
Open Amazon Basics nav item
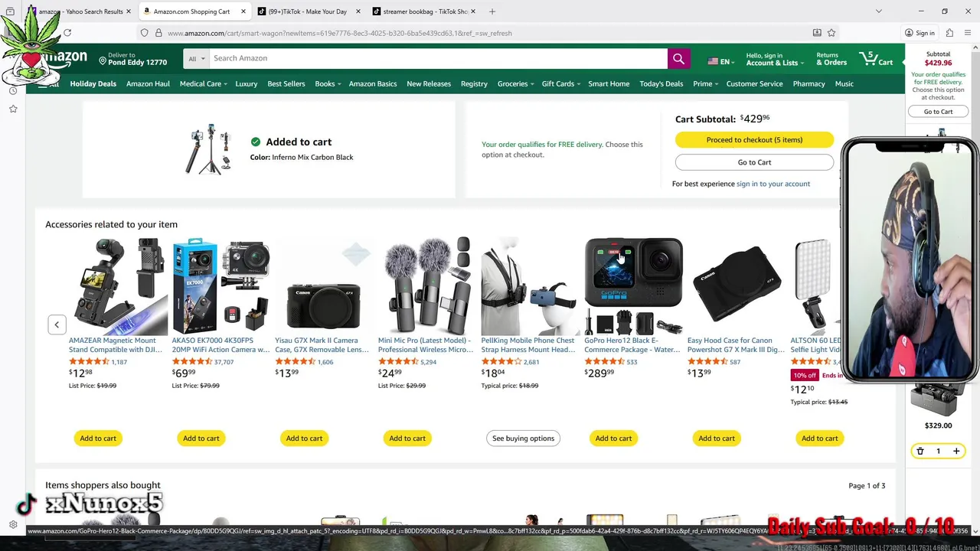tap(373, 83)
